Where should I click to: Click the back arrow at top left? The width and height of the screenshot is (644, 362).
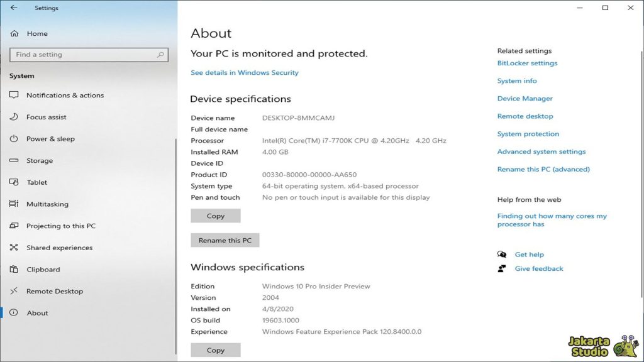14,8
